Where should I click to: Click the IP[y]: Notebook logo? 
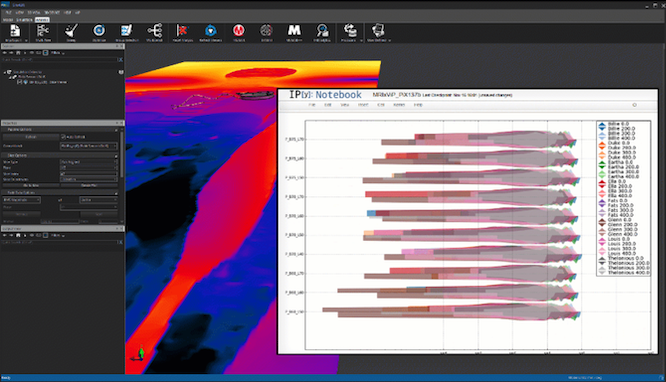pyautogui.click(x=325, y=94)
